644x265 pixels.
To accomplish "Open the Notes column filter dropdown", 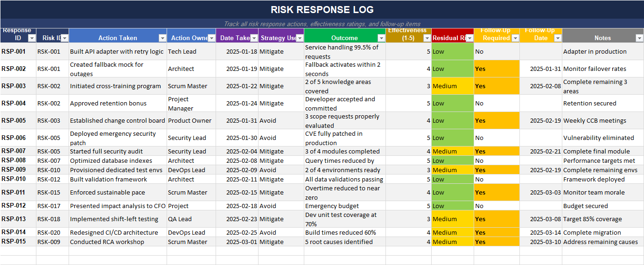I will (639, 38).
